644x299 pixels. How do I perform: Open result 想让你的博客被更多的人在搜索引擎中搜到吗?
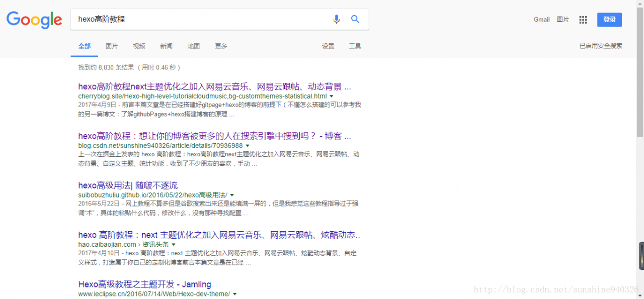click(x=215, y=136)
